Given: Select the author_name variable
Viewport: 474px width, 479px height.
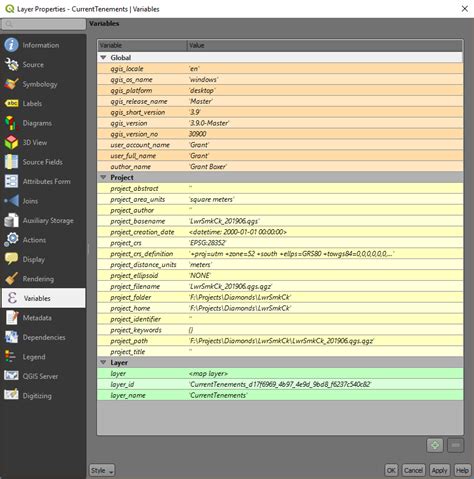Looking at the screenshot, I should 280,167.
